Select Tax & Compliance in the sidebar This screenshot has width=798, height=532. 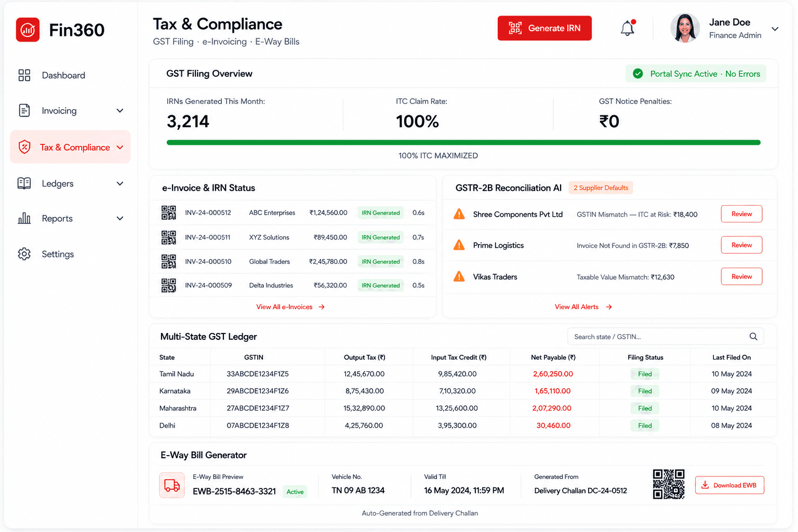71,147
